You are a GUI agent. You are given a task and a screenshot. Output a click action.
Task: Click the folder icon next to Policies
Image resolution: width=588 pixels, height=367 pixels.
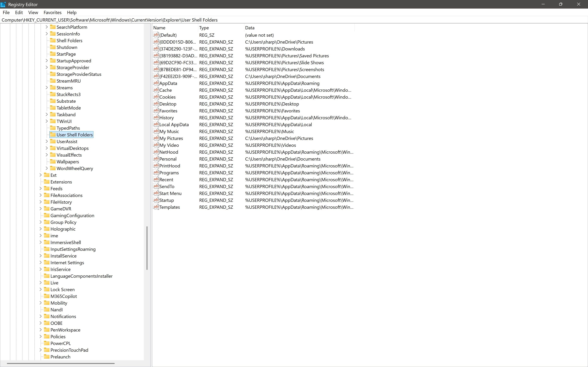47,336
